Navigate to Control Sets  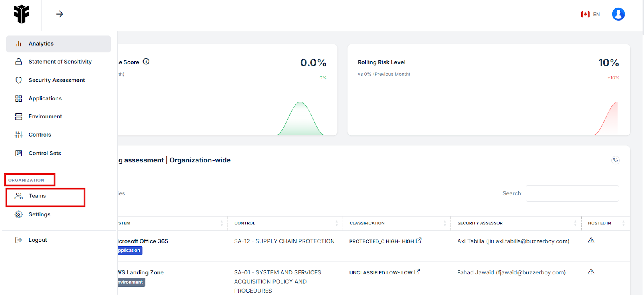tap(45, 153)
